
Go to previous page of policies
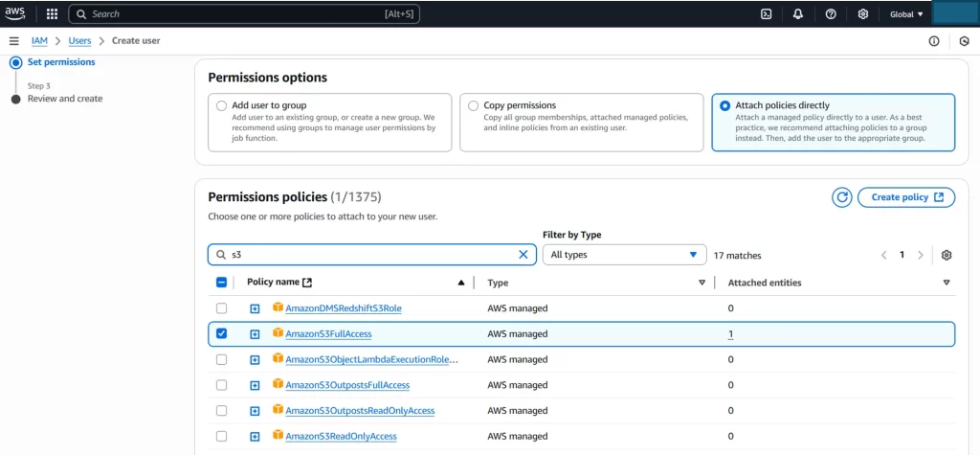(883, 255)
